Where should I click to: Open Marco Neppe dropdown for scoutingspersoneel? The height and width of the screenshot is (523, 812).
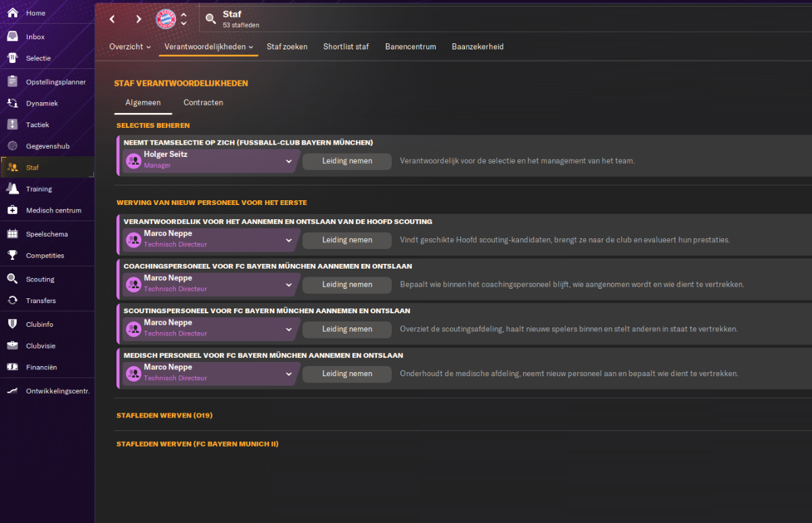click(x=289, y=329)
